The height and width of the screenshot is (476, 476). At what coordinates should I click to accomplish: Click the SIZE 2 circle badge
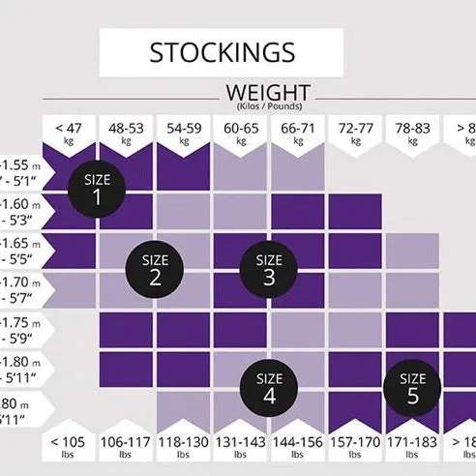[x=155, y=269]
